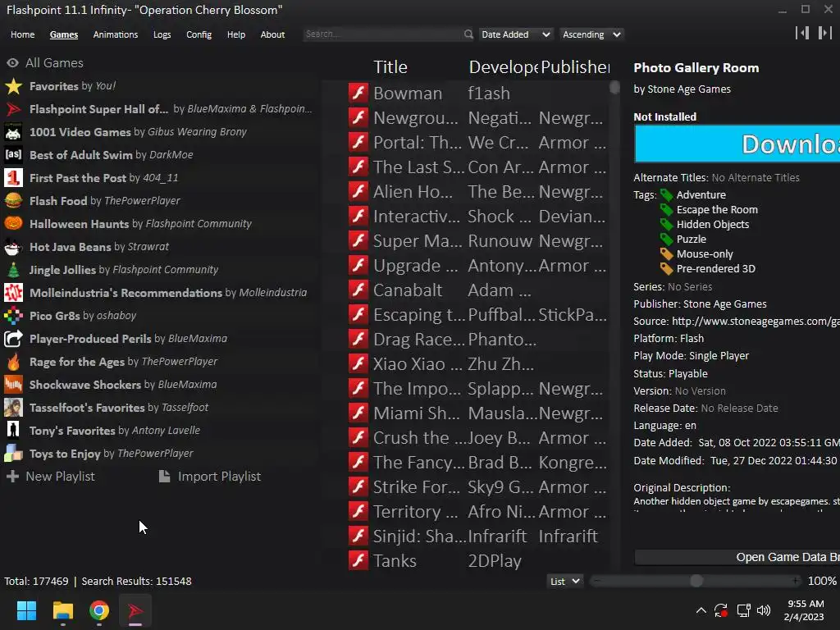Click the Tony's Favorites playlist icon
The height and width of the screenshot is (630, 840).
[x=13, y=430]
